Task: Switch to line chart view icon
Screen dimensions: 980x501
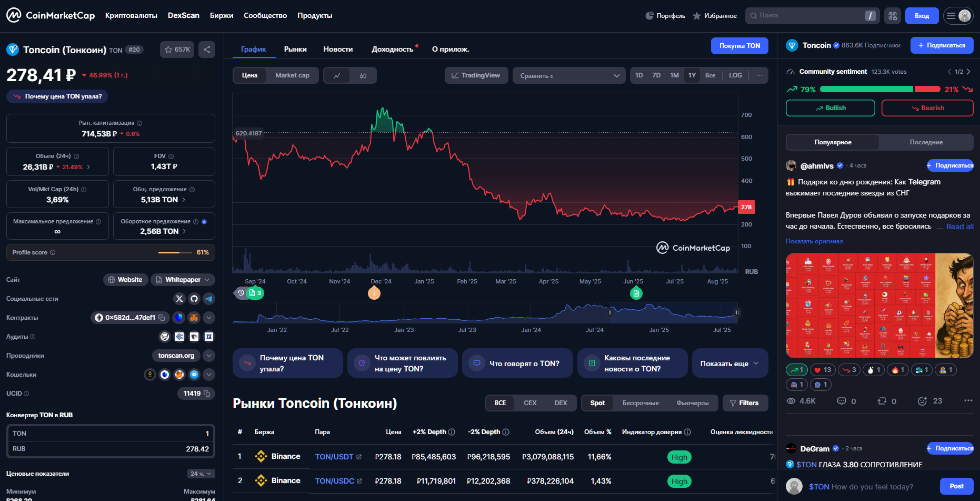Action: (337, 75)
